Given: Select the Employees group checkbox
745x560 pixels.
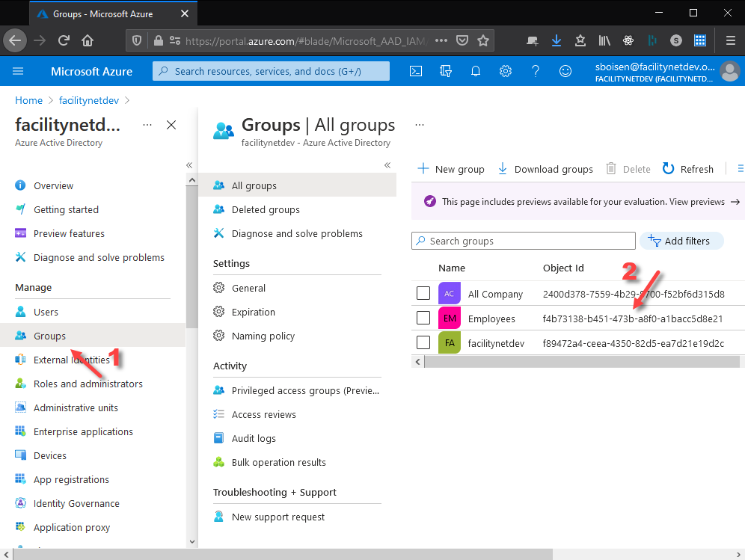Looking at the screenshot, I should (423, 318).
